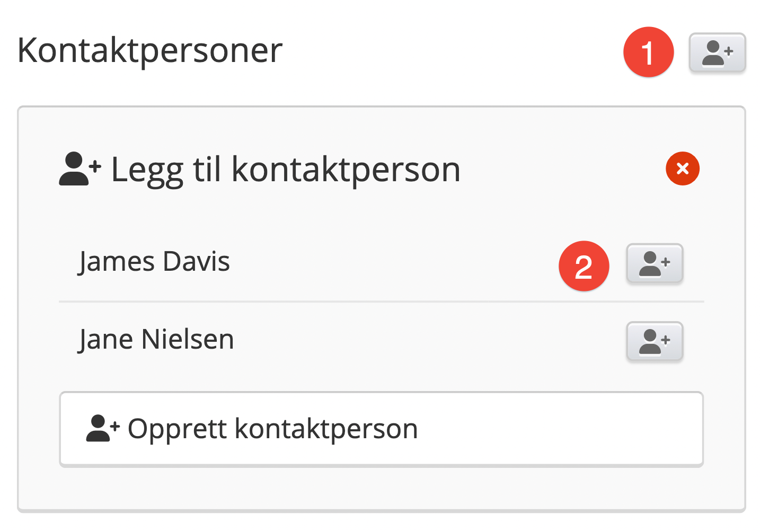Click empty space between James Davis and badge 2
The width and height of the screenshot is (760, 532).
pyautogui.click(x=392, y=263)
